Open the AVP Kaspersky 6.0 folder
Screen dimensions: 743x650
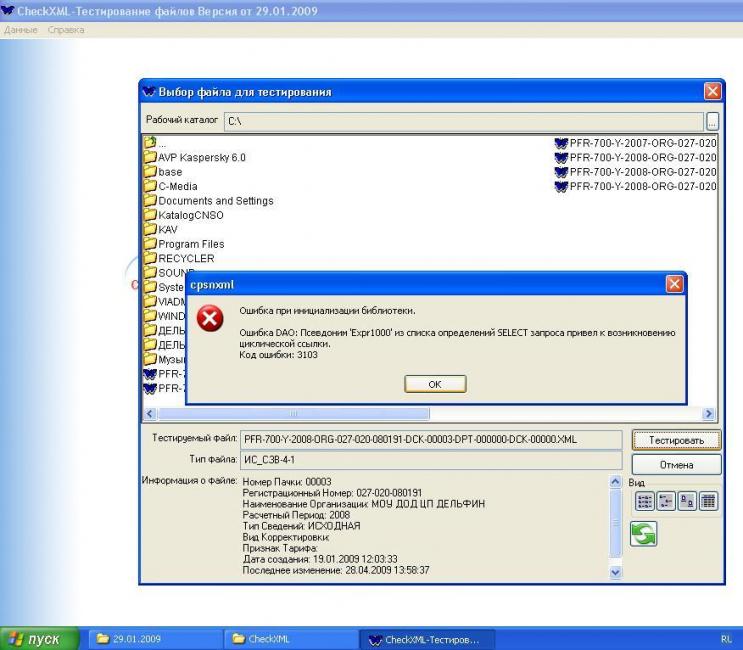click(201, 158)
